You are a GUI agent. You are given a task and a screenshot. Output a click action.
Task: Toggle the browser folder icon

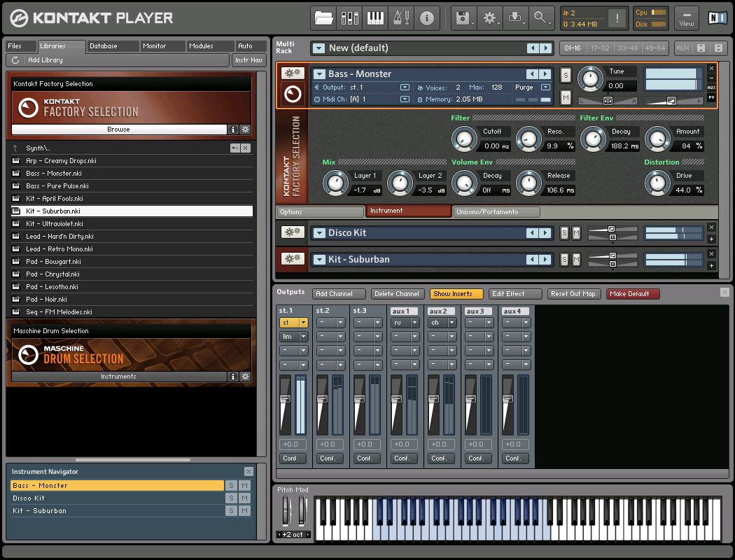tap(323, 18)
